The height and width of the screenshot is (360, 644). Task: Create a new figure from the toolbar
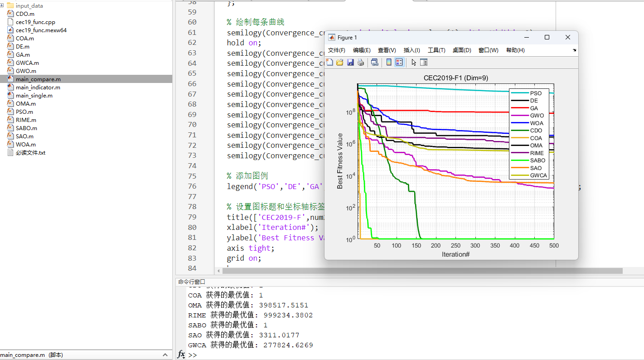coord(330,62)
